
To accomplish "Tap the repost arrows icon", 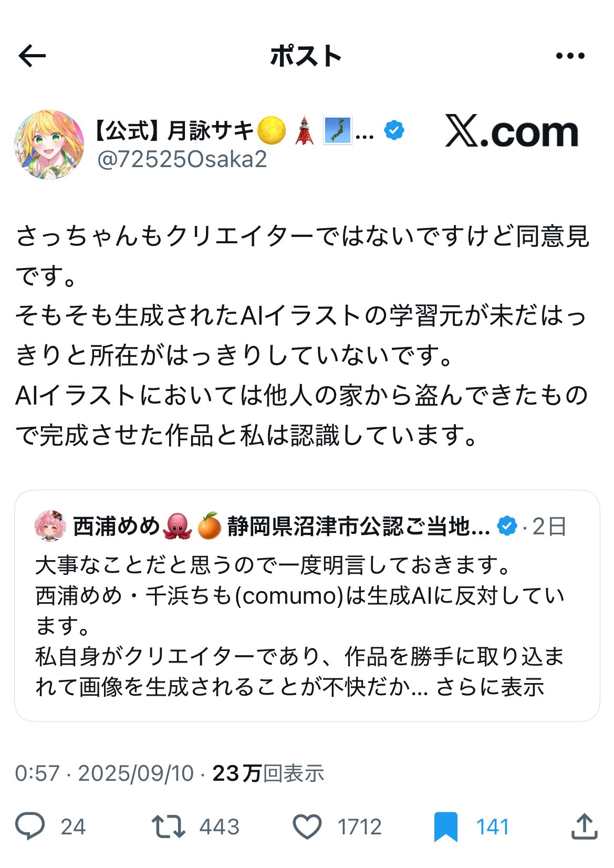I will [168, 826].
